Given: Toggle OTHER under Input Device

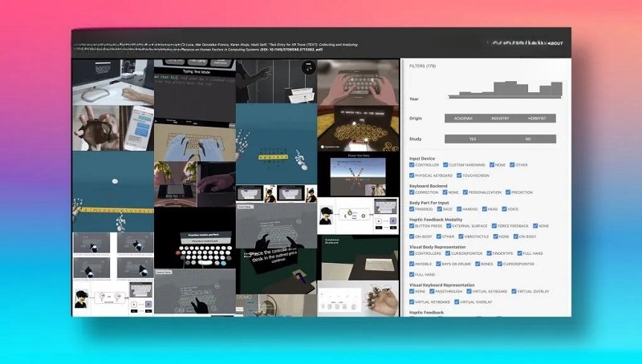Looking at the screenshot, I should (x=512, y=165).
